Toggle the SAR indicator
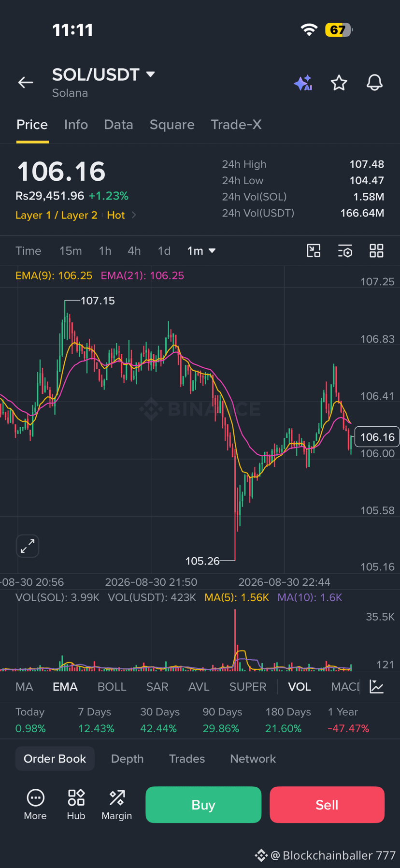 (157, 687)
